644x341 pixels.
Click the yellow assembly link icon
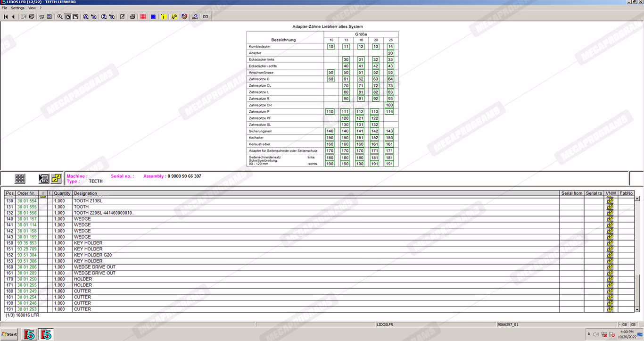pyautogui.click(x=57, y=178)
